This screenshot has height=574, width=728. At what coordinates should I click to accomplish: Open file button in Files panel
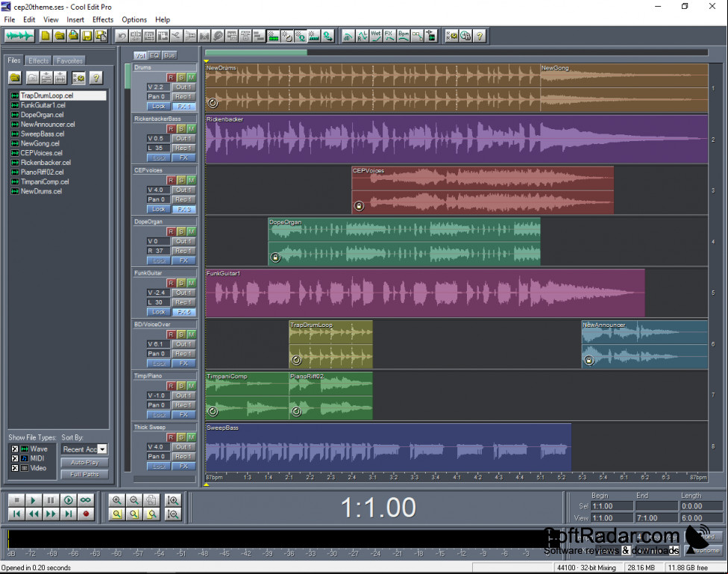15,78
